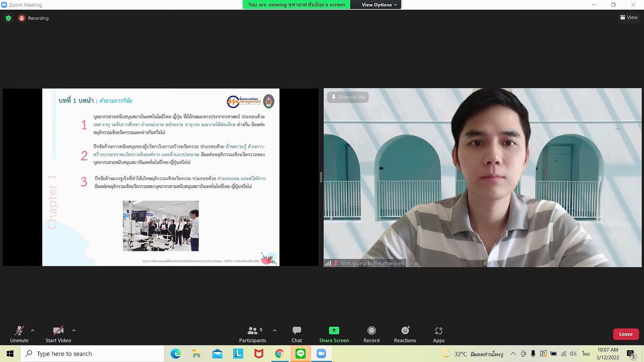Click the Record button in Zoom toolbar

coord(371,334)
